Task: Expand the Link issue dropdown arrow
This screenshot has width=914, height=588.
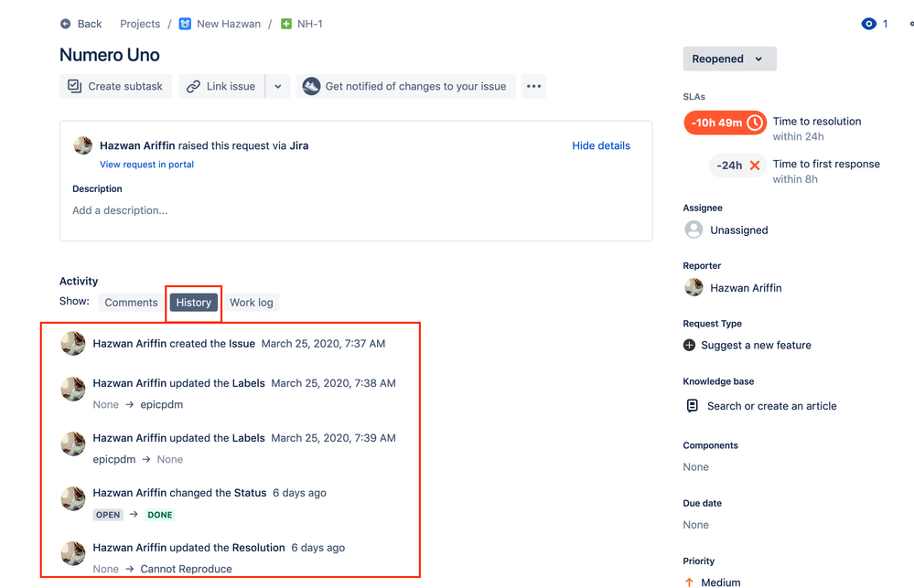Action: pos(278,86)
